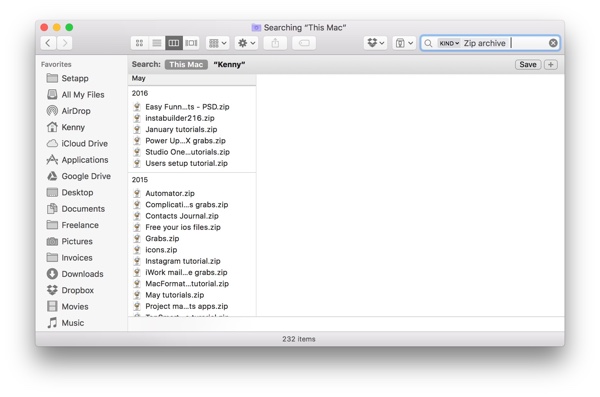Viewport: 600px width, 397px height.
Task: Click the zip icon beside Grabs.zip
Action: click(x=137, y=239)
